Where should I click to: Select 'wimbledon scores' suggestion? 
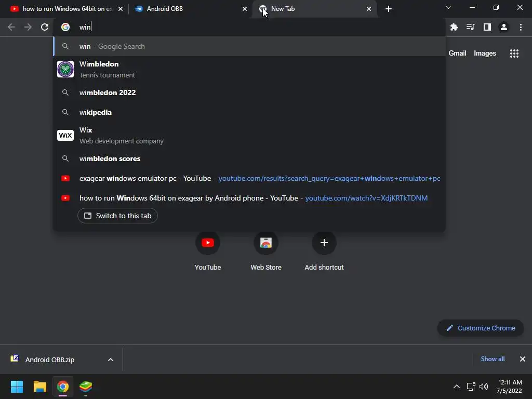click(x=249, y=158)
